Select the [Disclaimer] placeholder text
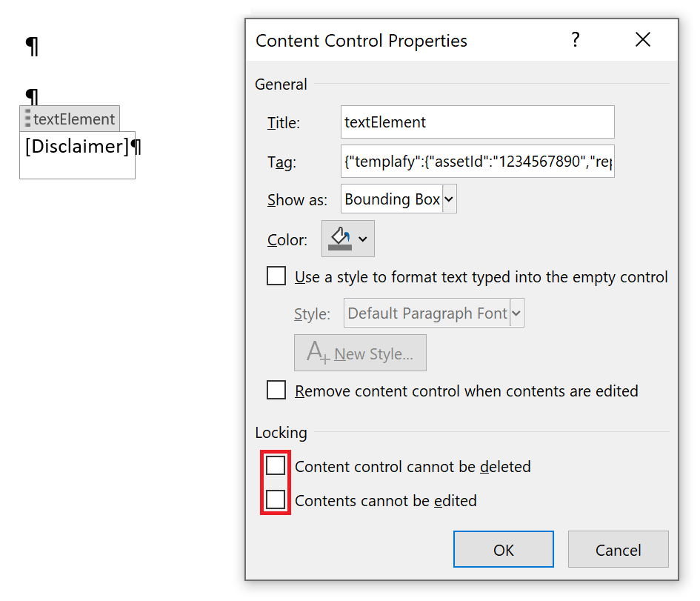The image size is (700, 601). pyautogui.click(x=76, y=146)
